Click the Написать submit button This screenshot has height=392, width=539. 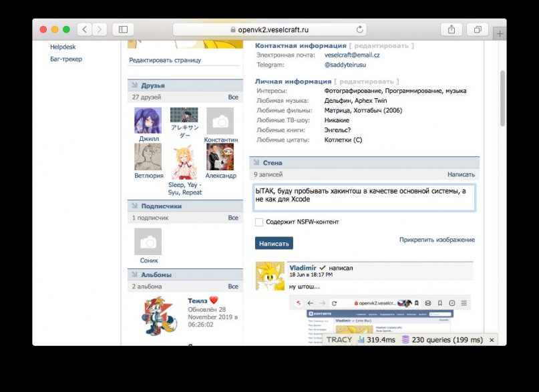[274, 243]
